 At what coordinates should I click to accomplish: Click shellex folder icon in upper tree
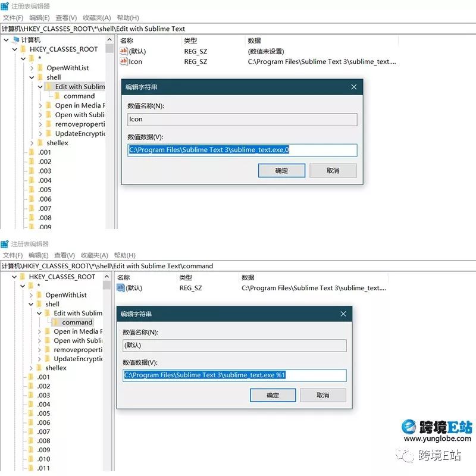[x=40, y=143]
